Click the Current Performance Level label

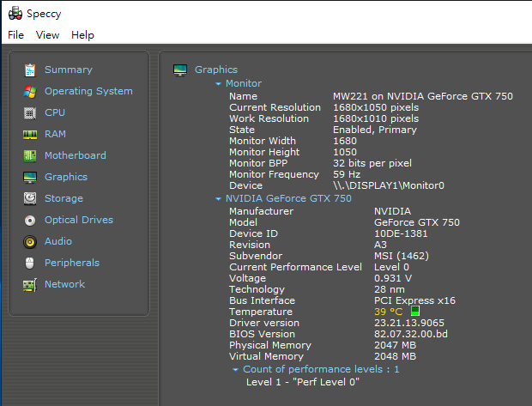coord(295,267)
